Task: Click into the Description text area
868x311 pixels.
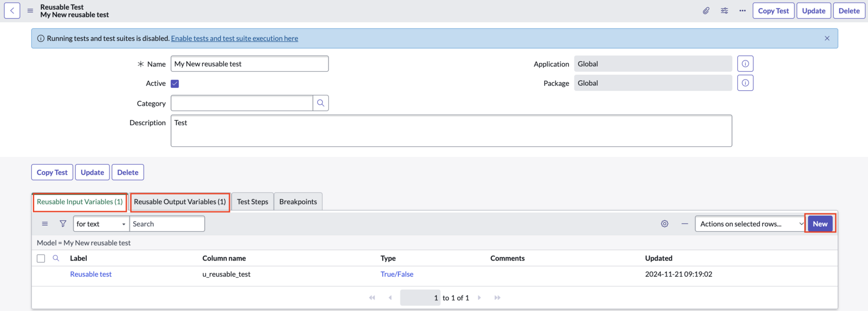Action: 451,131
